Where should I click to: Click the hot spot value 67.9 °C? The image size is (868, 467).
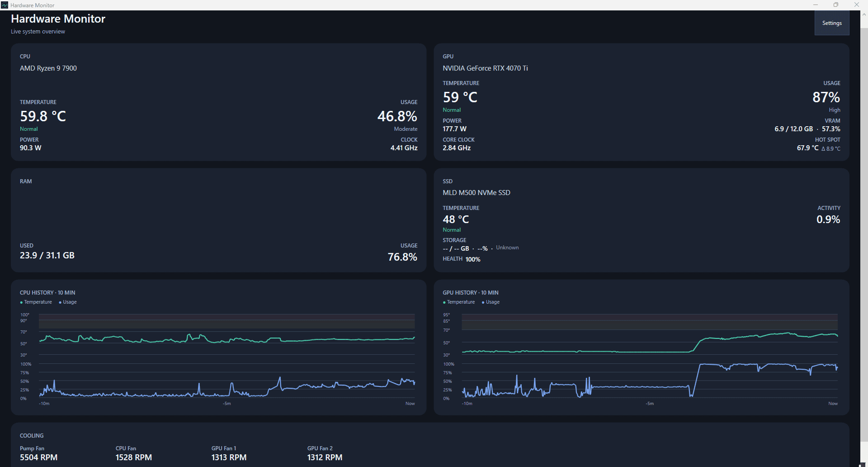(807, 148)
